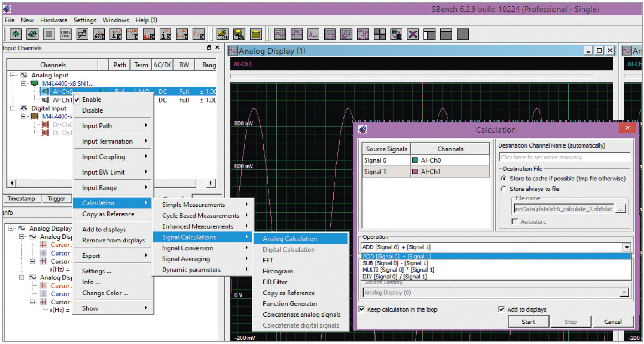Click the Cancel button in Calculation dialog
This screenshot has height=344, width=644.
613,322
